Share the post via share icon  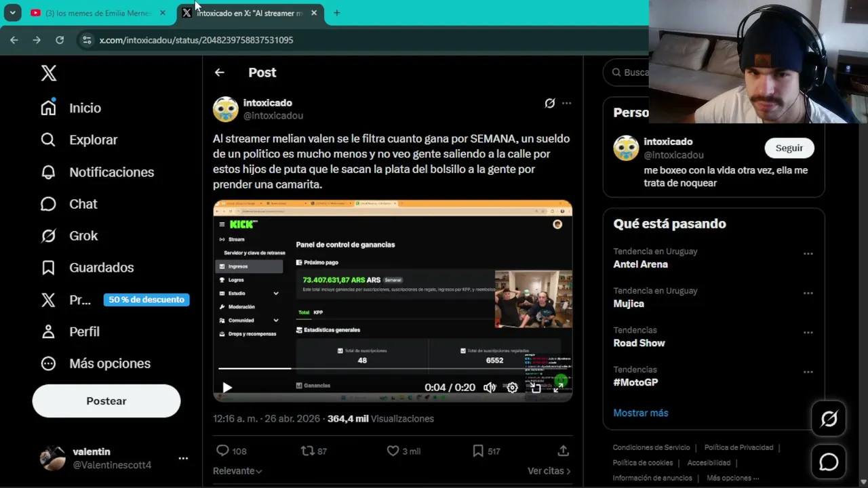click(563, 451)
